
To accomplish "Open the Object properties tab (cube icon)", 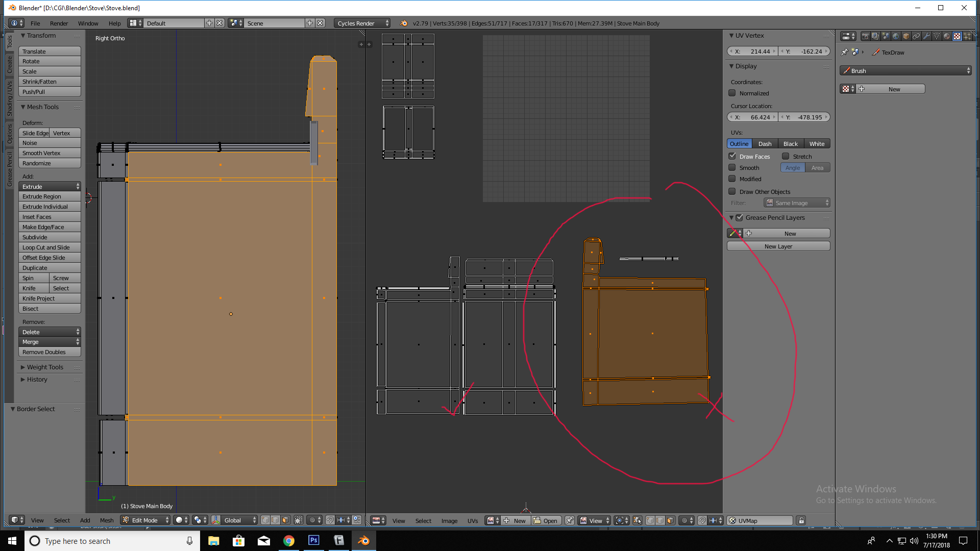I will tap(906, 36).
